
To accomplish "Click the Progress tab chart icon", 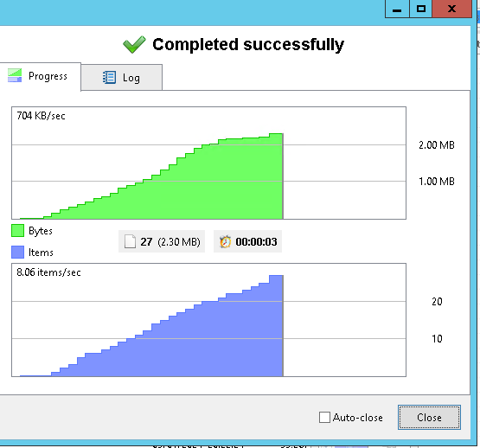I will point(15,75).
